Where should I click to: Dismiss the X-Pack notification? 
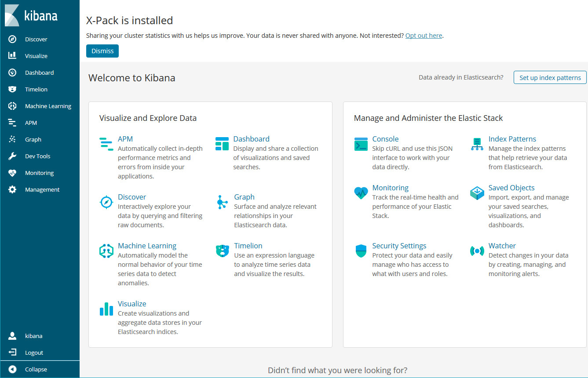tap(102, 51)
